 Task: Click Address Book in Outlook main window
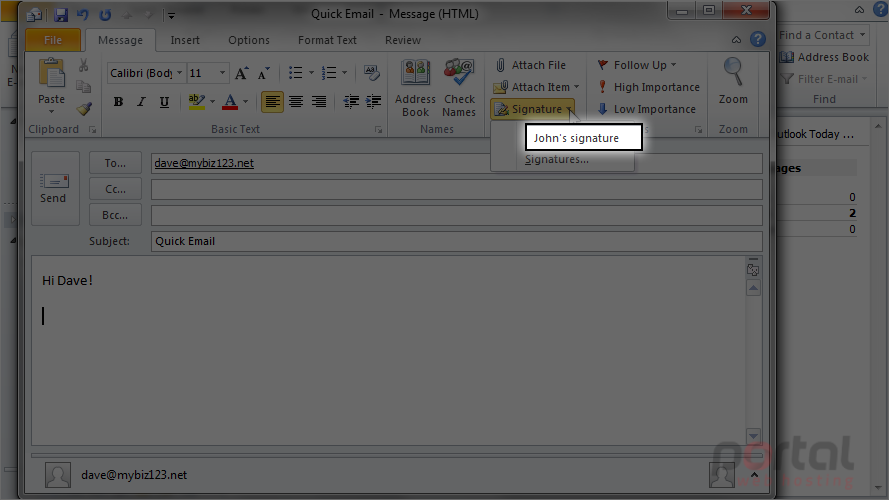[x=824, y=57]
